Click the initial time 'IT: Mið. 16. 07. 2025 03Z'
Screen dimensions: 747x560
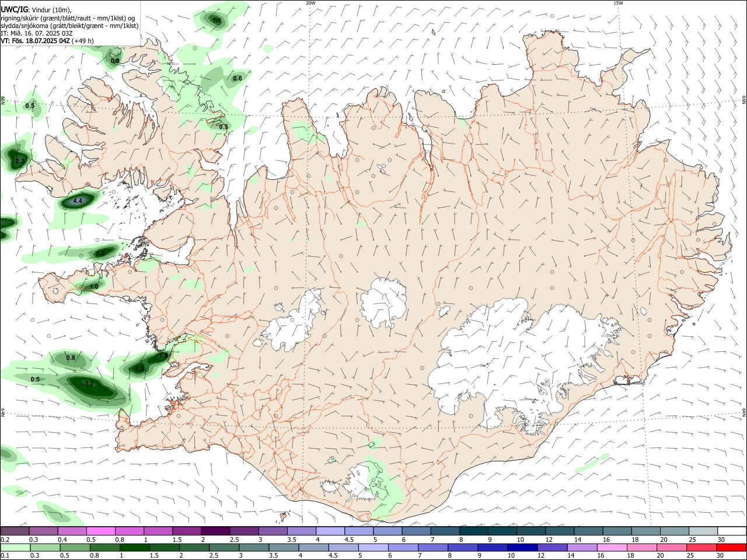(x=37, y=33)
